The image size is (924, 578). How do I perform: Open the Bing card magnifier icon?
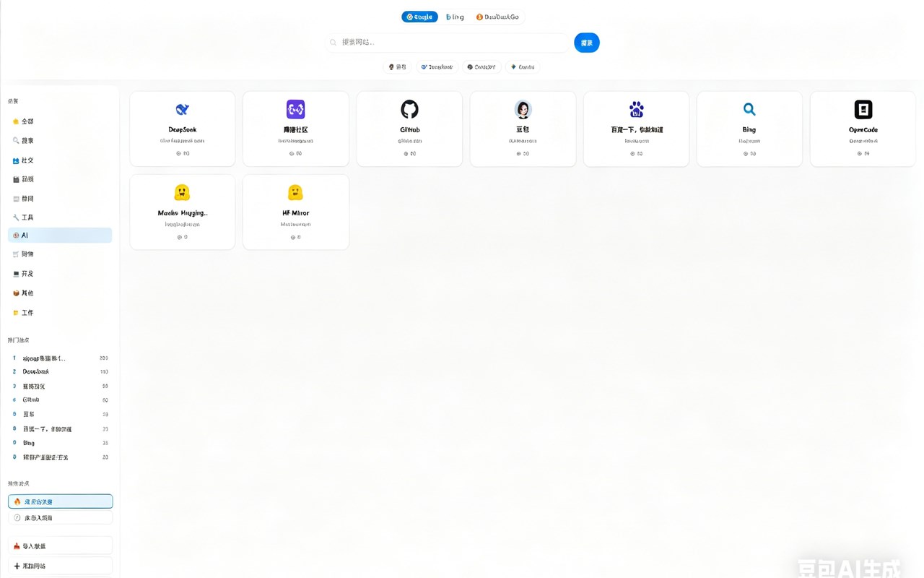(x=749, y=109)
